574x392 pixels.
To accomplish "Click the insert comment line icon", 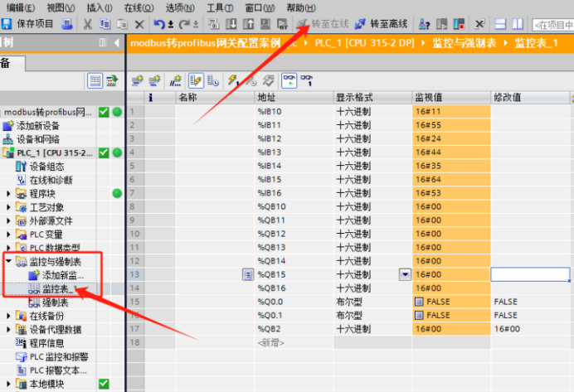I will pos(175,80).
